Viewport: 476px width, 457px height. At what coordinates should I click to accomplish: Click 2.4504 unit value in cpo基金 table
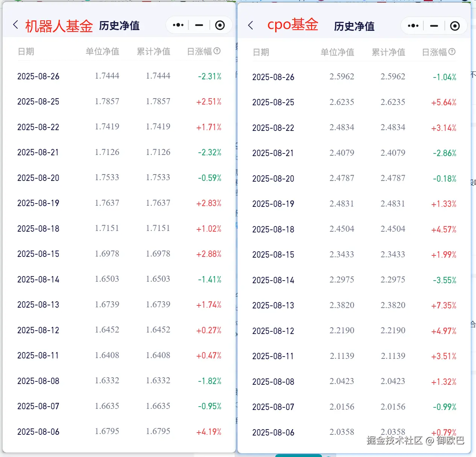[x=342, y=229]
